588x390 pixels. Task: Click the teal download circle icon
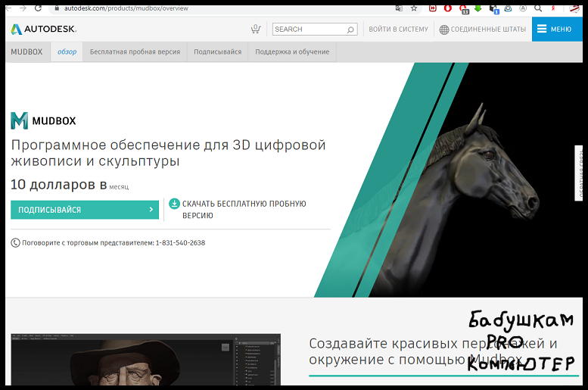[x=174, y=204]
